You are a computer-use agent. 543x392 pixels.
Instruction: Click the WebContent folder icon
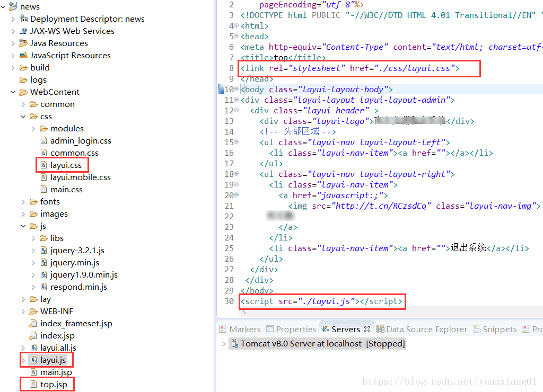click(x=23, y=92)
